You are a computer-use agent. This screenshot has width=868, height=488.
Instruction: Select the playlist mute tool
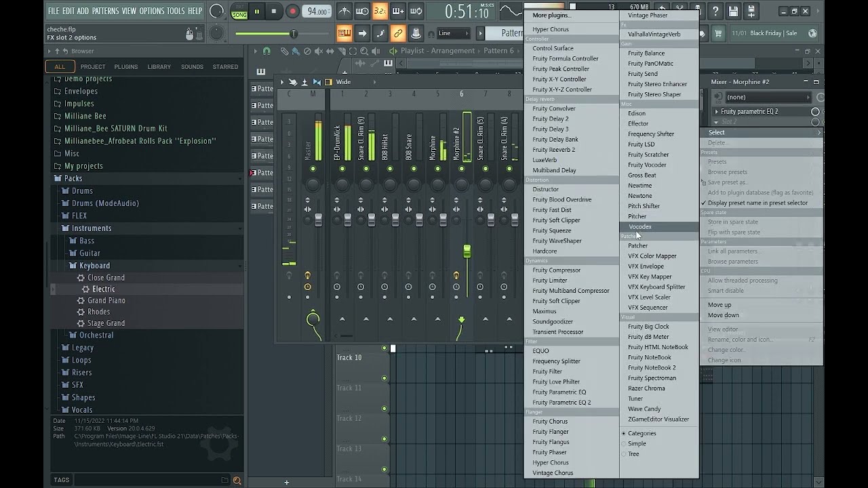(x=318, y=51)
